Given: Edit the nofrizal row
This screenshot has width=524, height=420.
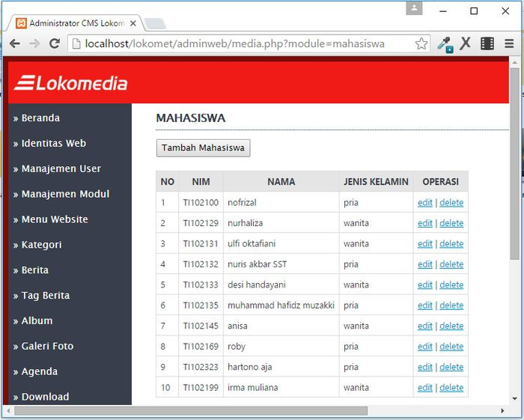Looking at the screenshot, I should 425,203.
